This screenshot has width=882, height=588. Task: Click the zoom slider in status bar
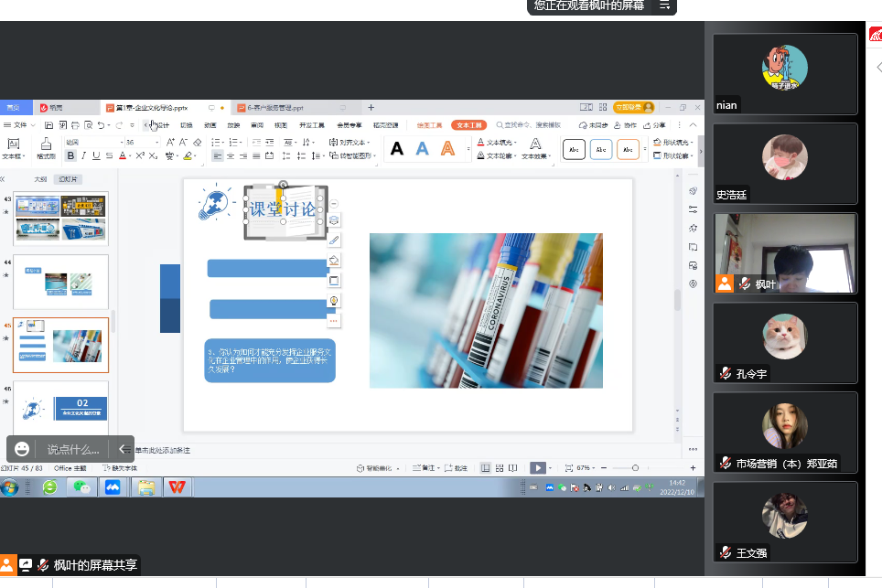[x=635, y=467]
